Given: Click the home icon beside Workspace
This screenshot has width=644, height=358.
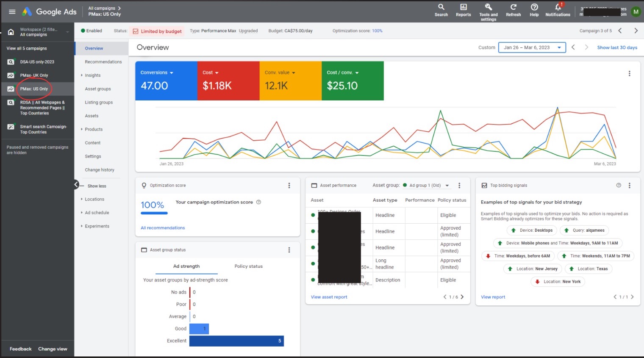Looking at the screenshot, I should pos(11,32).
